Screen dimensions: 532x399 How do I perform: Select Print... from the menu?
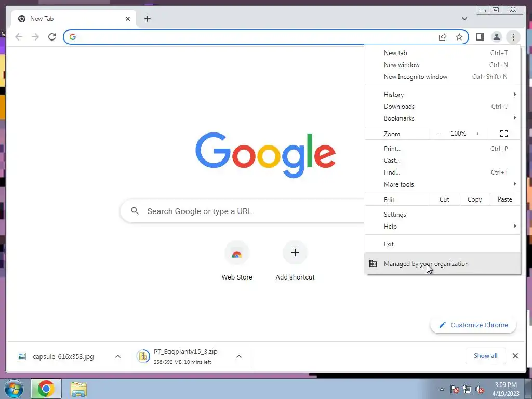(x=443, y=148)
